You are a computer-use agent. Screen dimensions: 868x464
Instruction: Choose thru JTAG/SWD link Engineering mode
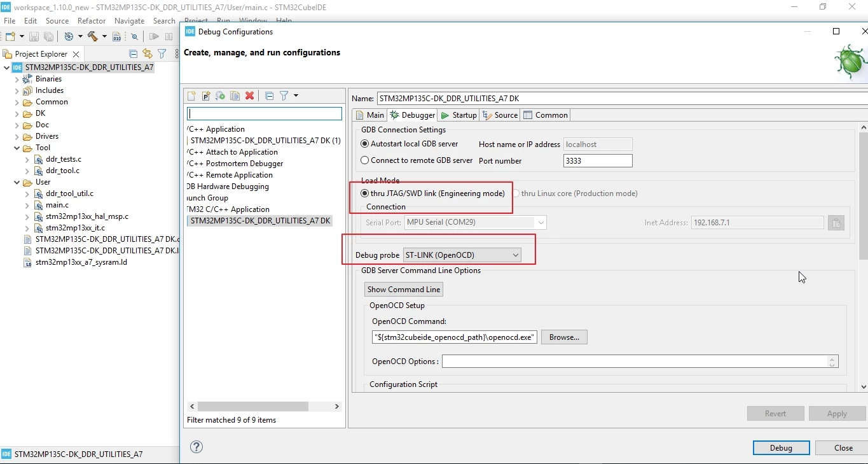click(x=432, y=193)
